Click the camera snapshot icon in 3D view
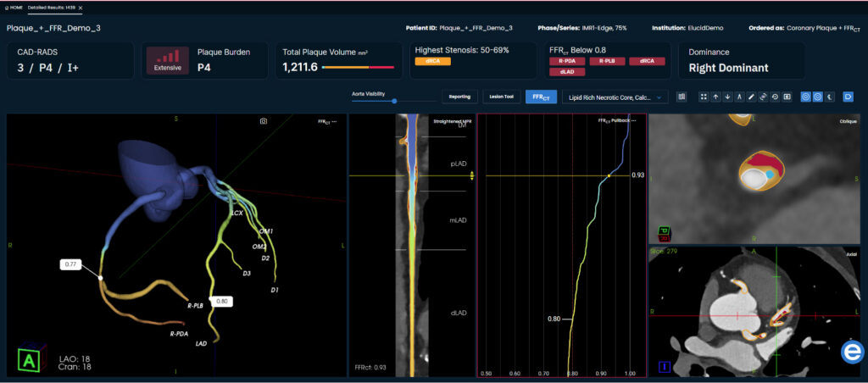Screen dimensions: 868x383 [264, 120]
